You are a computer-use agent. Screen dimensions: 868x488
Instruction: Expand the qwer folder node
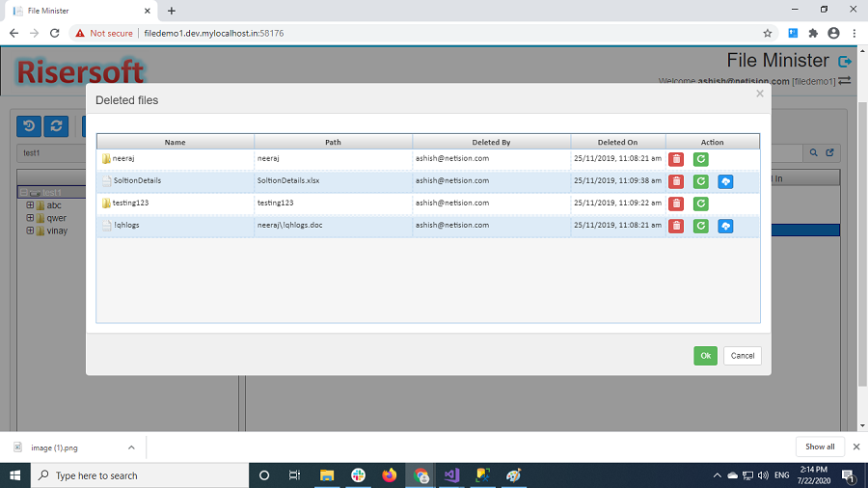pyautogui.click(x=30, y=218)
